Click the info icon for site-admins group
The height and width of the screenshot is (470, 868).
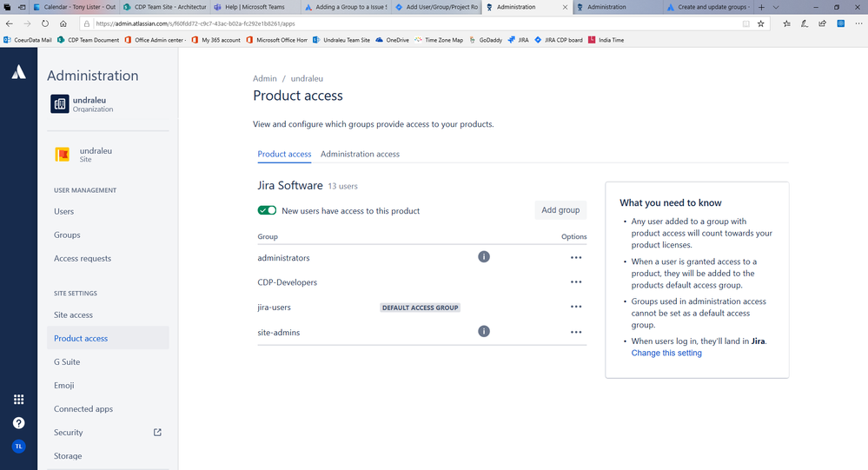484,331
